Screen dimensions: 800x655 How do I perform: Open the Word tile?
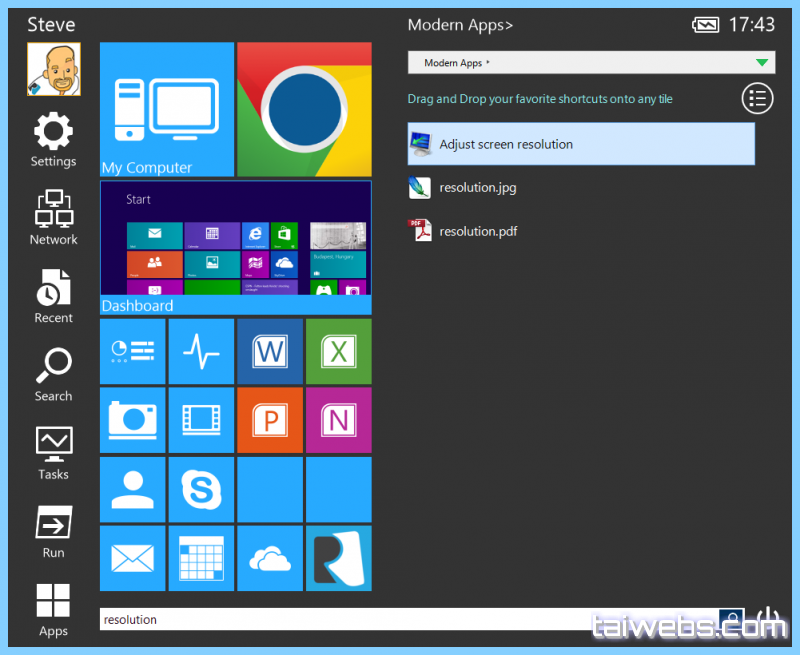[270, 351]
